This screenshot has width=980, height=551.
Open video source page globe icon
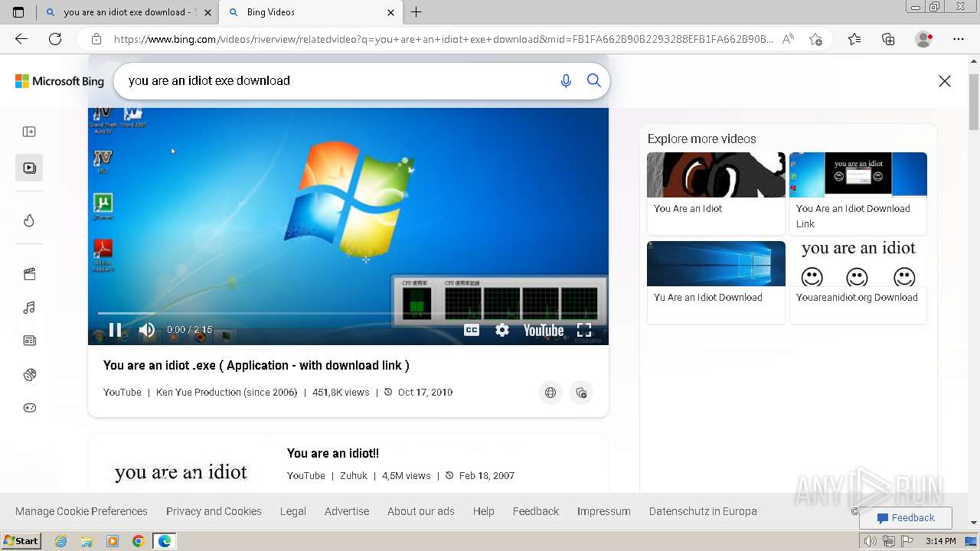[x=550, y=393]
